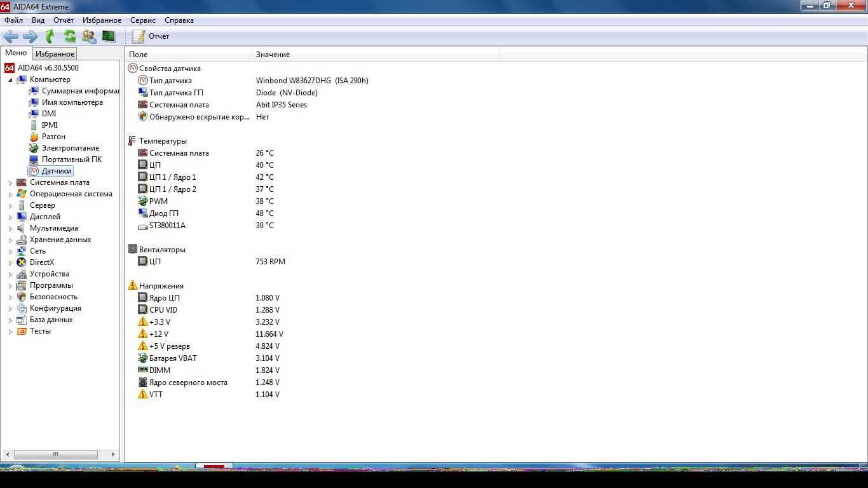Viewport: 868px width, 488px height.
Task: Select Датчики tree item
Action: tap(51, 171)
